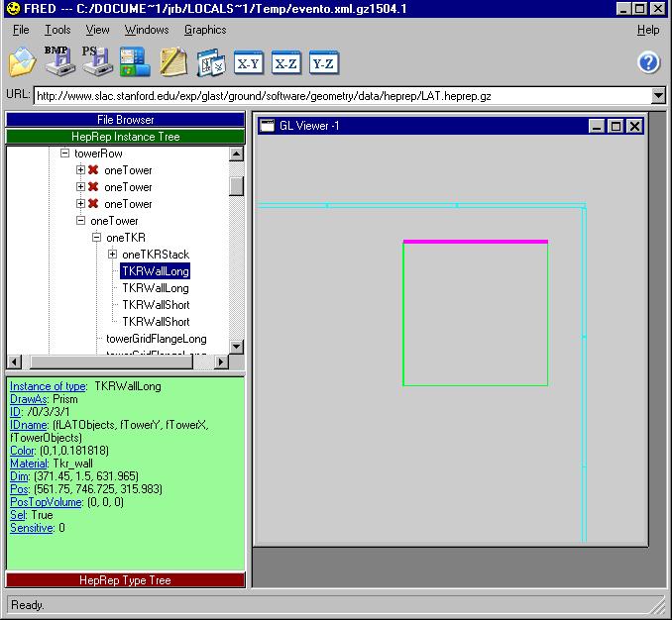Open the View menu
Image resolution: width=672 pixels, height=620 pixels.
[97, 30]
